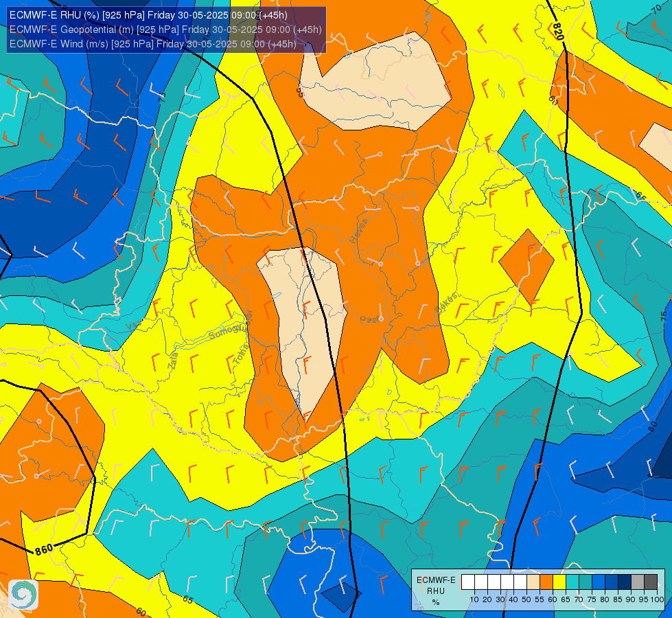
Task: Click the '80' humidity contour label on map
Action: tap(652, 426)
